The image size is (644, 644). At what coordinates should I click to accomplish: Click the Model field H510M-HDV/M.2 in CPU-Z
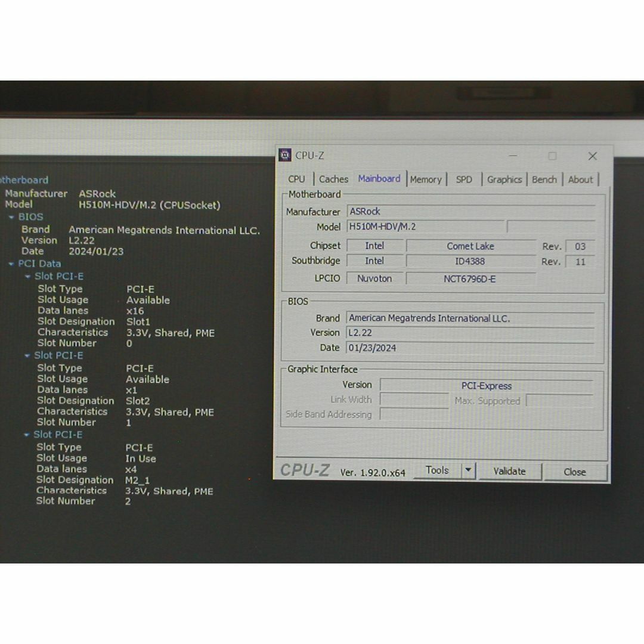point(426,227)
